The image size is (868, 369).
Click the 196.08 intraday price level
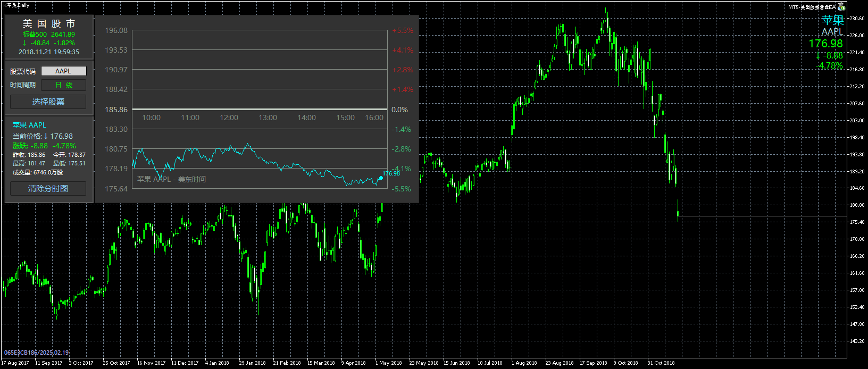[x=116, y=30]
